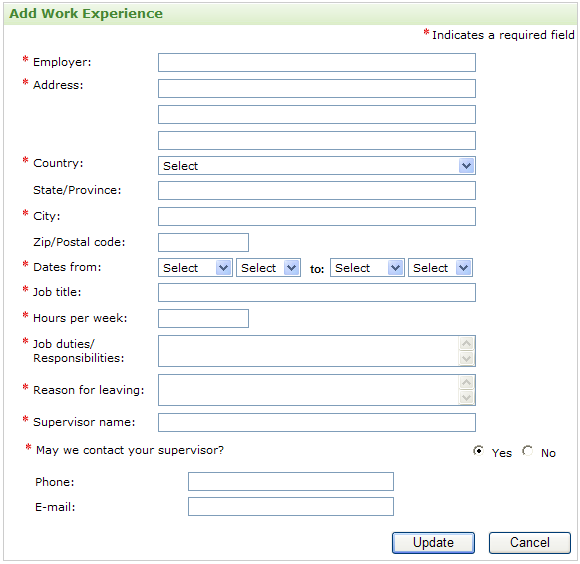Select Yes for contacting your supervisor
Screen dimensions: 580x564
(x=478, y=450)
